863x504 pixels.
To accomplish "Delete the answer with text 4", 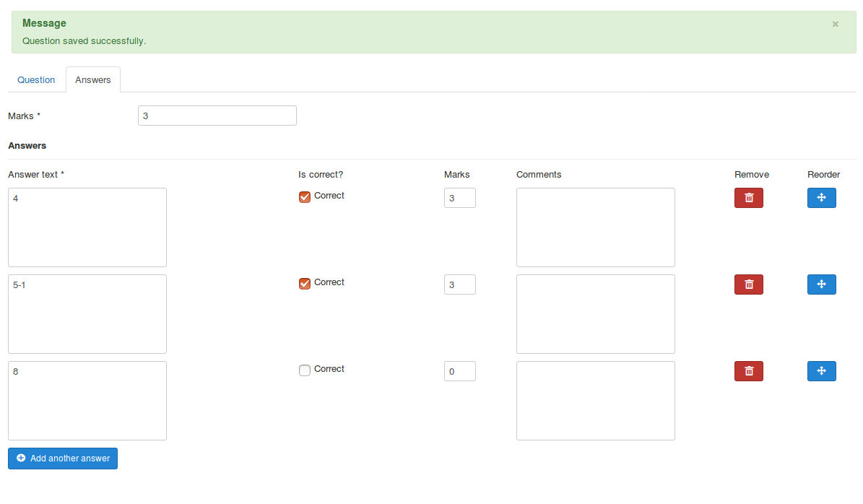I will pyautogui.click(x=748, y=198).
